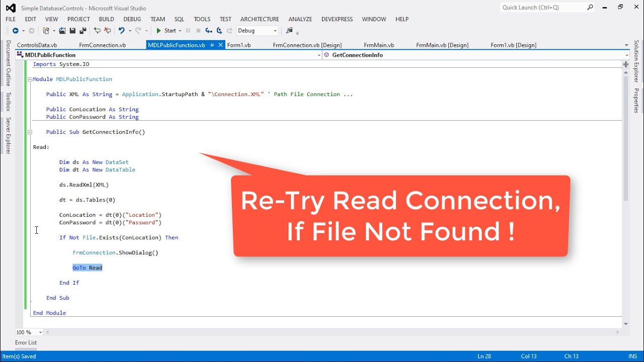Viewport: 644px width, 362px height.
Task: Open the FILE menu
Action: pos(11,19)
